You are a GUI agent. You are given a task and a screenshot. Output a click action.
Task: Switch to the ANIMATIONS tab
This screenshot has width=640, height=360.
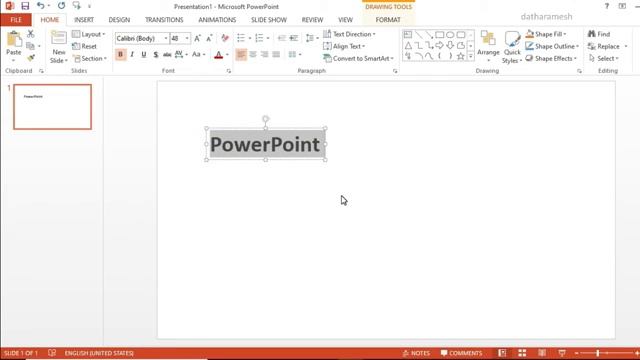click(x=217, y=20)
